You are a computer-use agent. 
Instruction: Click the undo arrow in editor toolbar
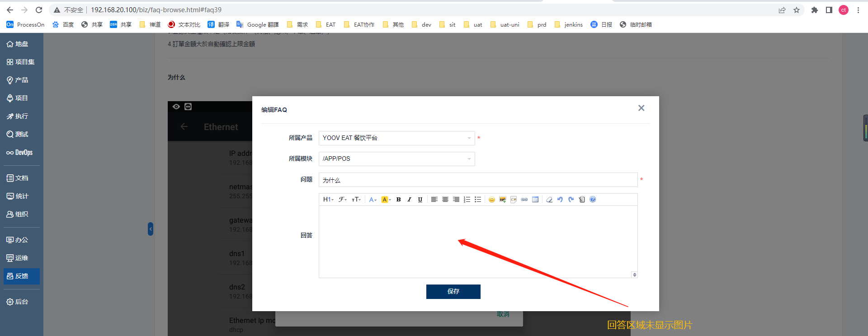pos(560,200)
